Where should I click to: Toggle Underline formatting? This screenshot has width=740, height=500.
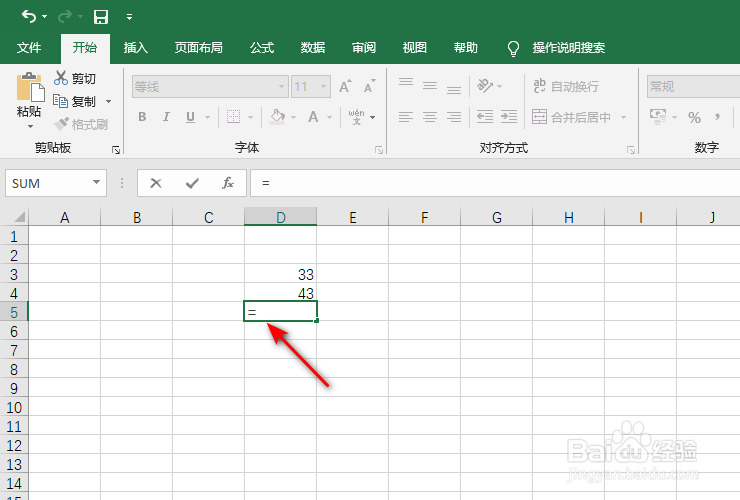pos(190,117)
